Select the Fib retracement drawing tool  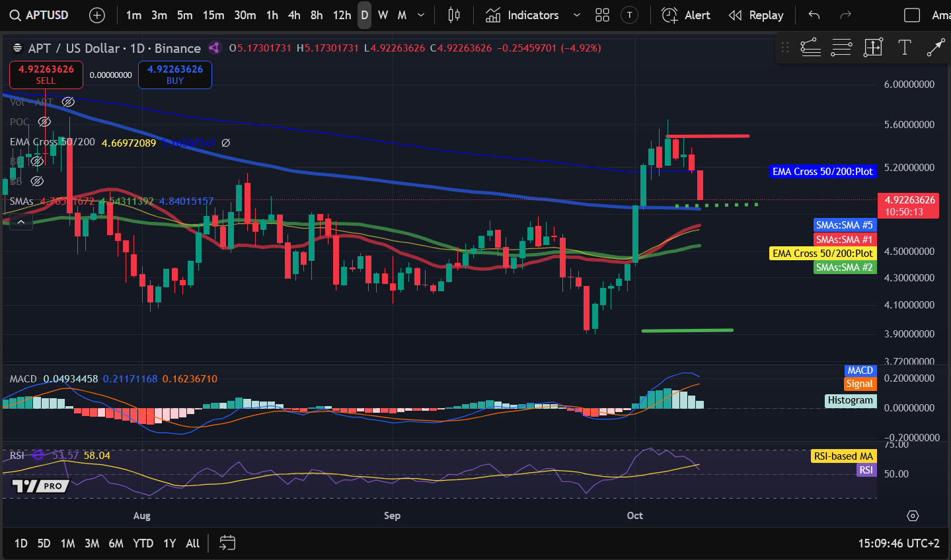tap(810, 48)
